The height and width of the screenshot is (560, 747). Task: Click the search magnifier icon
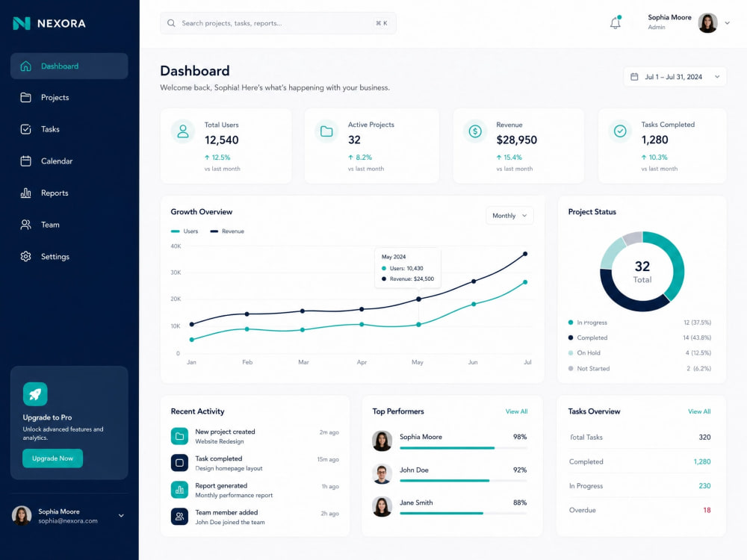(171, 23)
